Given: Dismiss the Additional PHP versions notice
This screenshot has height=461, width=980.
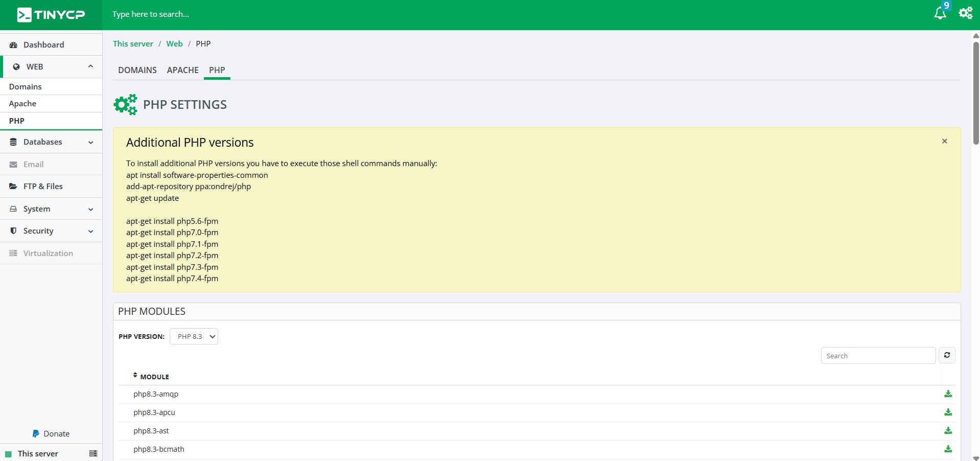Looking at the screenshot, I should pyautogui.click(x=944, y=141).
